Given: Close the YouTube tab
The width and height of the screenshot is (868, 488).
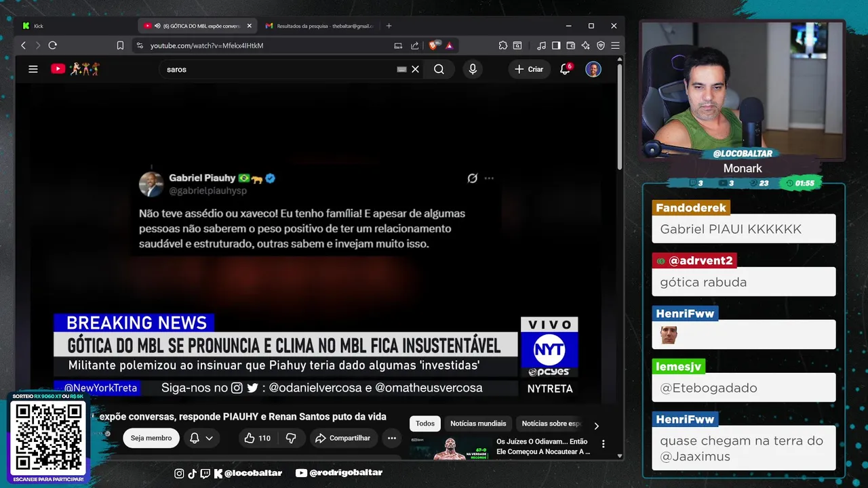Looking at the screenshot, I should click(249, 26).
